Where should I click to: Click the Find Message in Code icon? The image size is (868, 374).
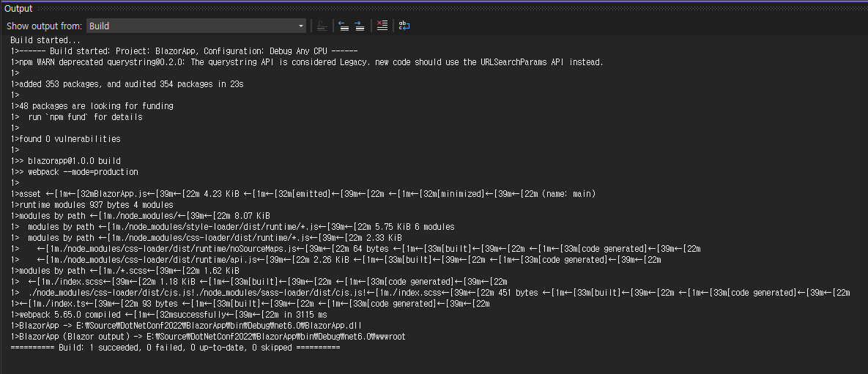pos(322,26)
